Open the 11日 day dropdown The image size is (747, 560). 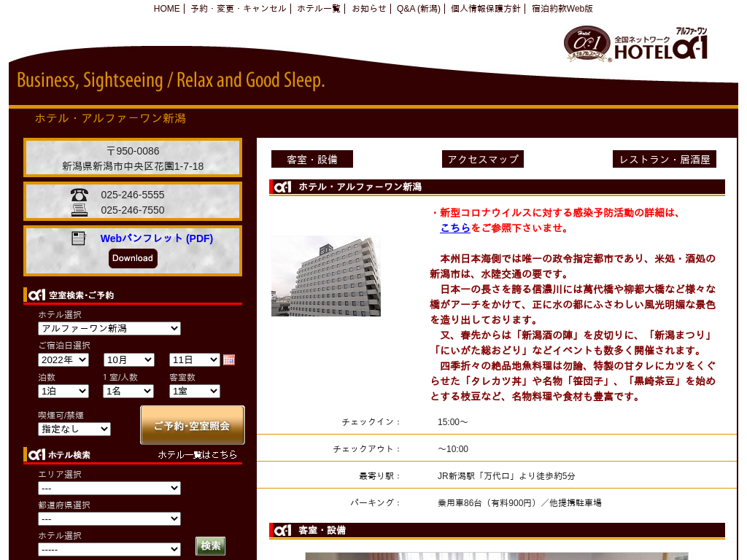pyautogui.click(x=194, y=360)
